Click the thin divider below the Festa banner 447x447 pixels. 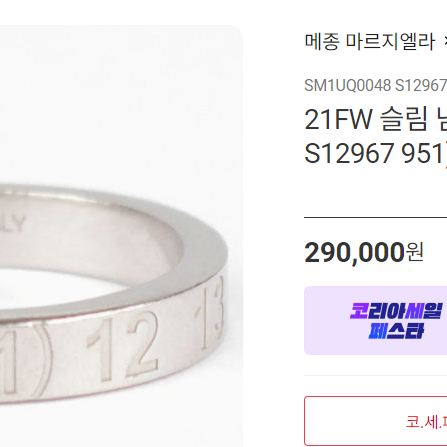tap(375, 375)
